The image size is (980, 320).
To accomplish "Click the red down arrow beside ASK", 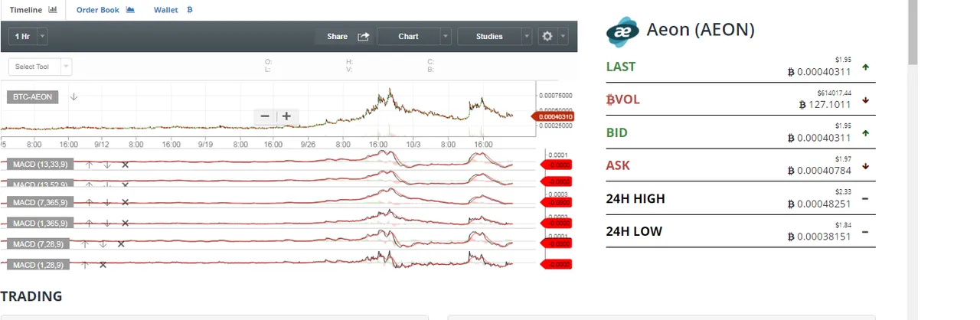I will 865,166.
